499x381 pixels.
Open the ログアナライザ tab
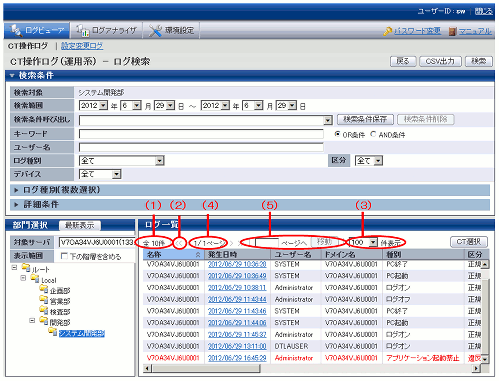click(x=106, y=31)
